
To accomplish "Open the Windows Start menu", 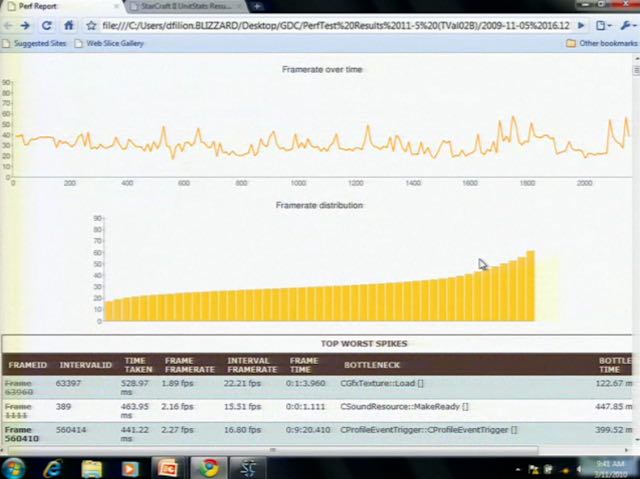I will pyautogui.click(x=14, y=468).
